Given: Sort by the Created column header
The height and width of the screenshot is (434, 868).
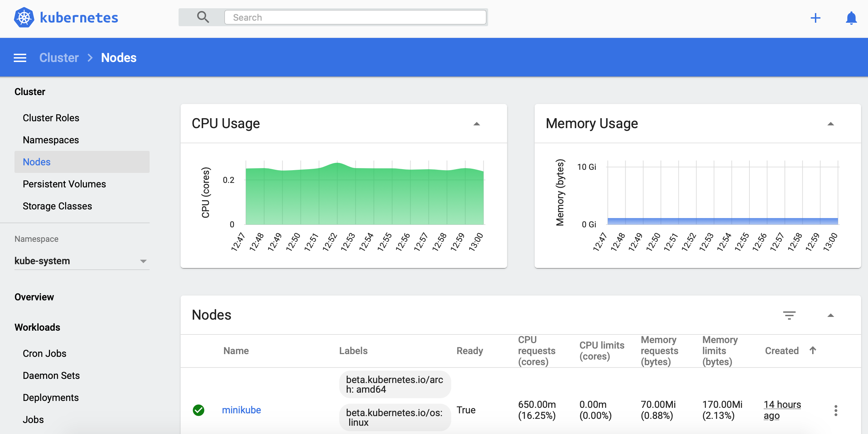Looking at the screenshot, I should click(782, 351).
